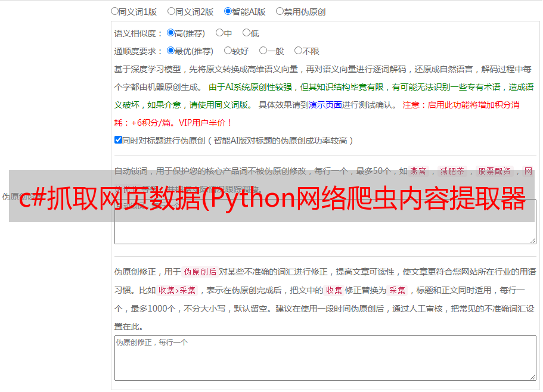Screen dimensions: 543x392
Task: Choose the 智能AI版 radio option
Action: 228,11
